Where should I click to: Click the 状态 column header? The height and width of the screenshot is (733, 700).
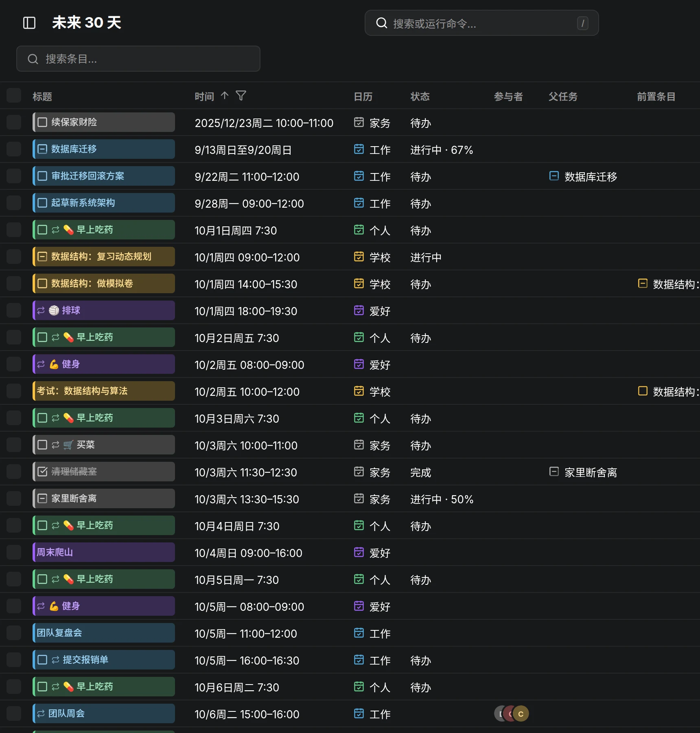[x=420, y=97]
